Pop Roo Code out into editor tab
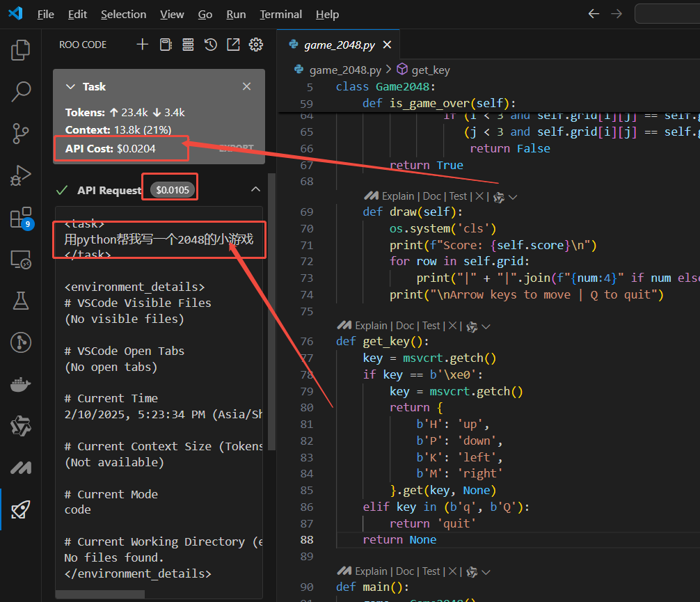This screenshot has height=602, width=700. coord(233,45)
